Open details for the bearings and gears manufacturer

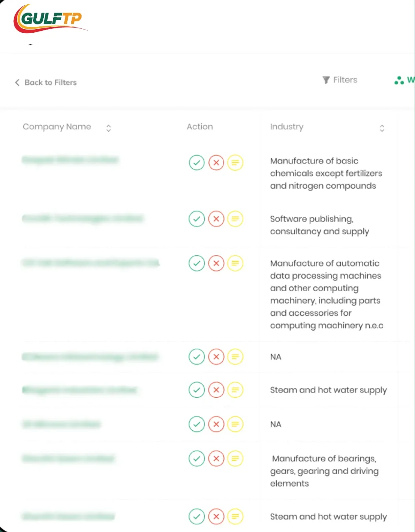pyautogui.click(x=235, y=458)
